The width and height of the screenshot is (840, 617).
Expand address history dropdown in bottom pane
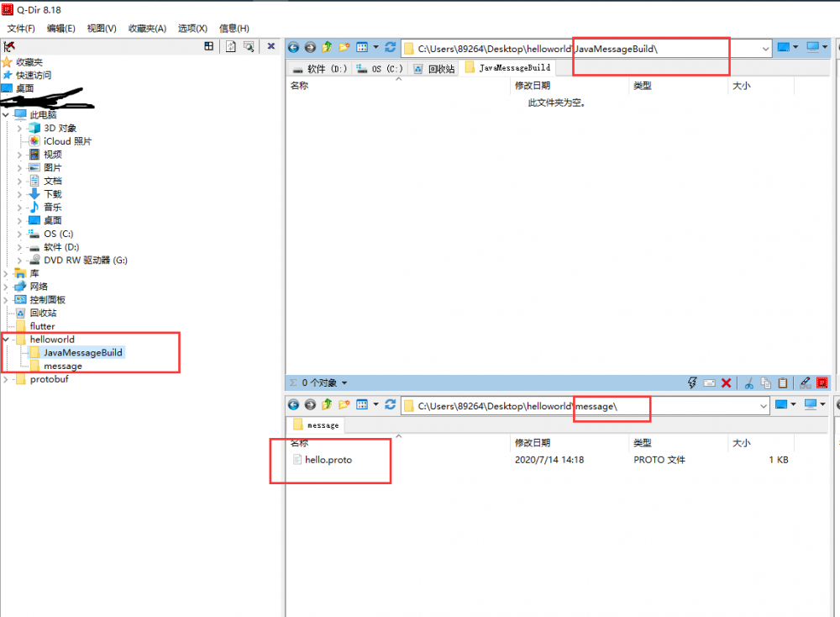pos(764,406)
